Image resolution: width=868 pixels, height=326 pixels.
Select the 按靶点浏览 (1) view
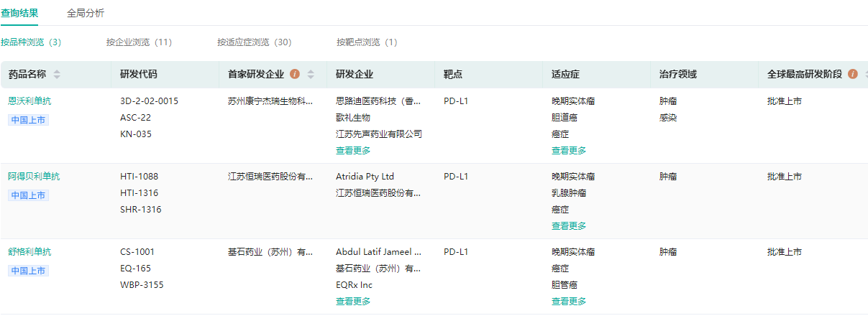(367, 42)
